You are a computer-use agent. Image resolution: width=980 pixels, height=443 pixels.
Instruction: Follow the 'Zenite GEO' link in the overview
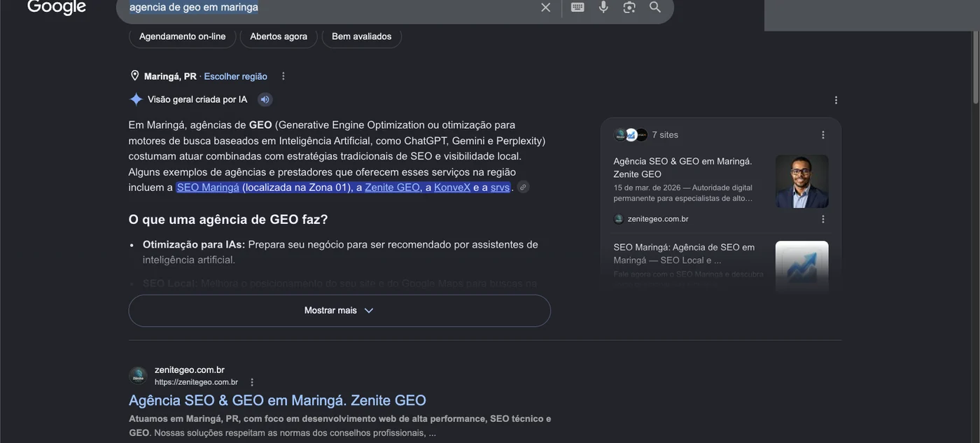point(393,187)
